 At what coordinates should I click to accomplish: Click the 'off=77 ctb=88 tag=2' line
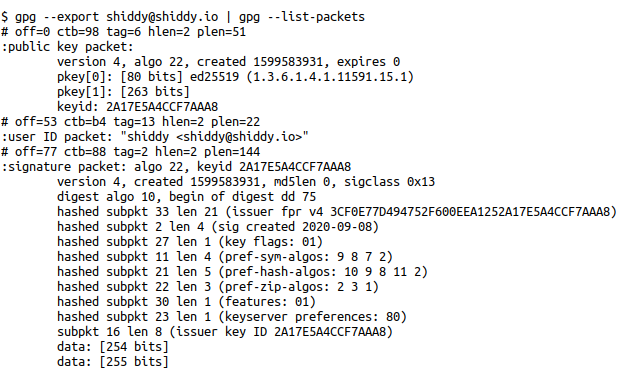pyautogui.click(x=131, y=152)
